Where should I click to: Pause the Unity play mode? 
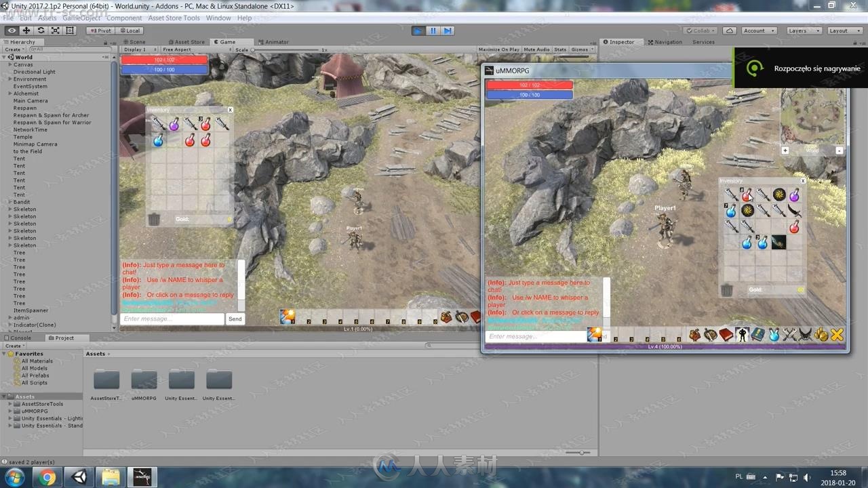click(x=433, y=30)
